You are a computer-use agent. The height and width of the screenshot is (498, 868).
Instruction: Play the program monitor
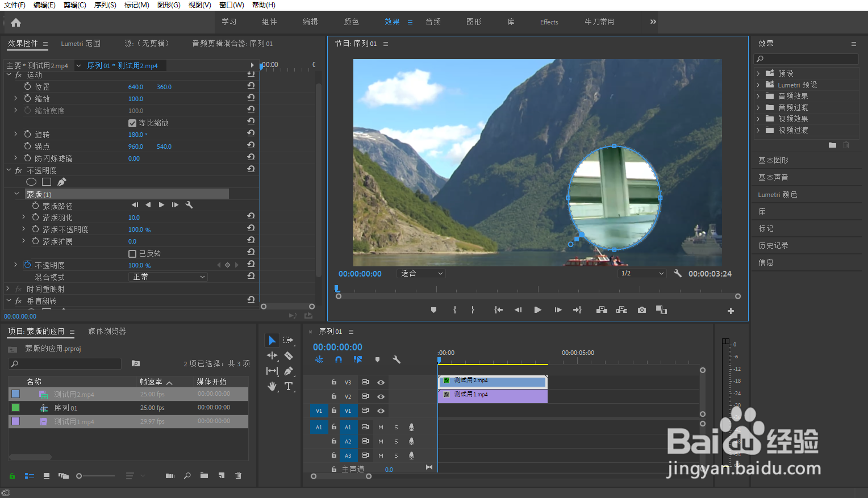[x=537, y=310]
